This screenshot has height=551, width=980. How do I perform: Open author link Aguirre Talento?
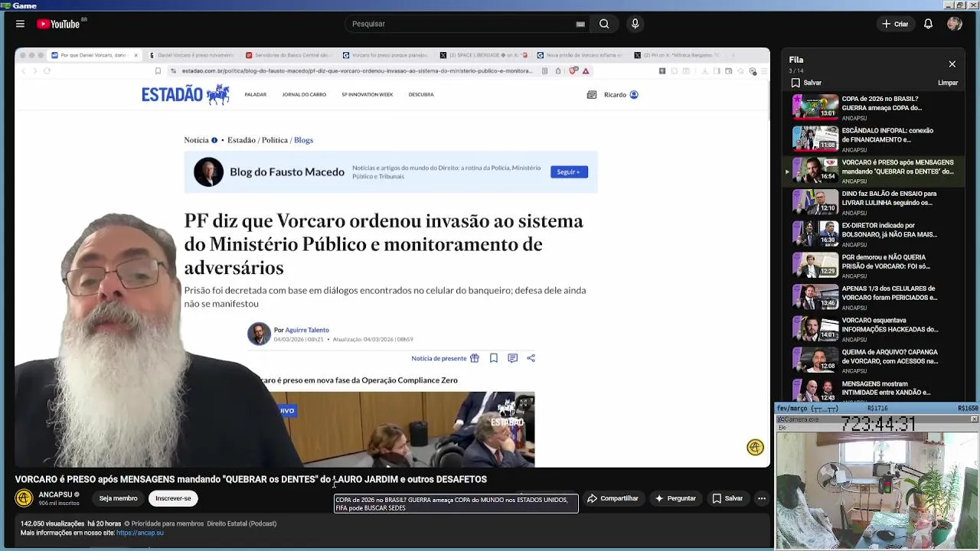tap(307, 330)
